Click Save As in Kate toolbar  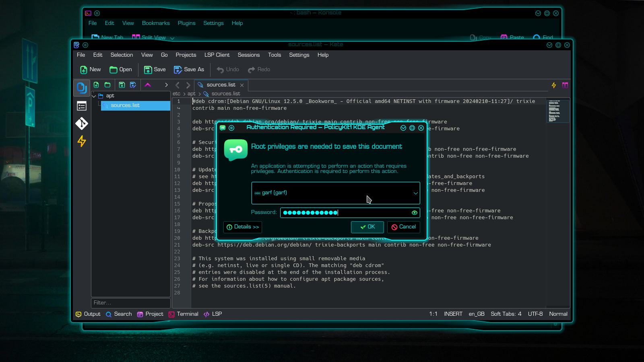pos(189,70)
